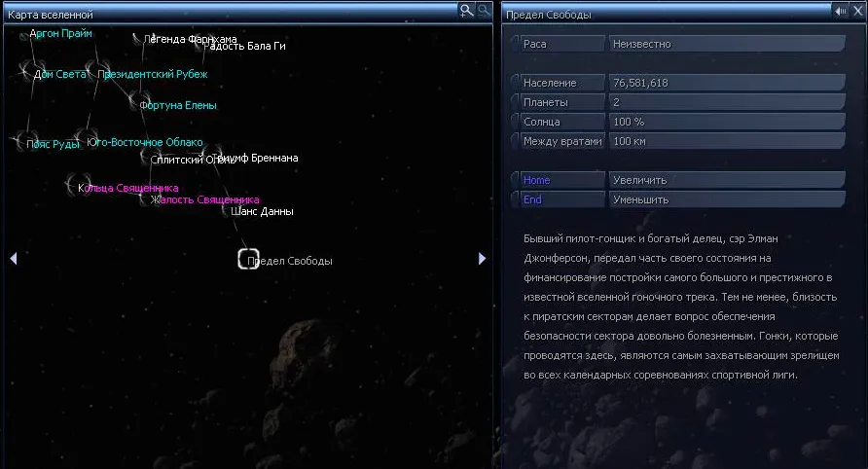This screenshot has height=469, width=868.
Task: Select the Дом Света sector node
Action: tap(27, 72)
